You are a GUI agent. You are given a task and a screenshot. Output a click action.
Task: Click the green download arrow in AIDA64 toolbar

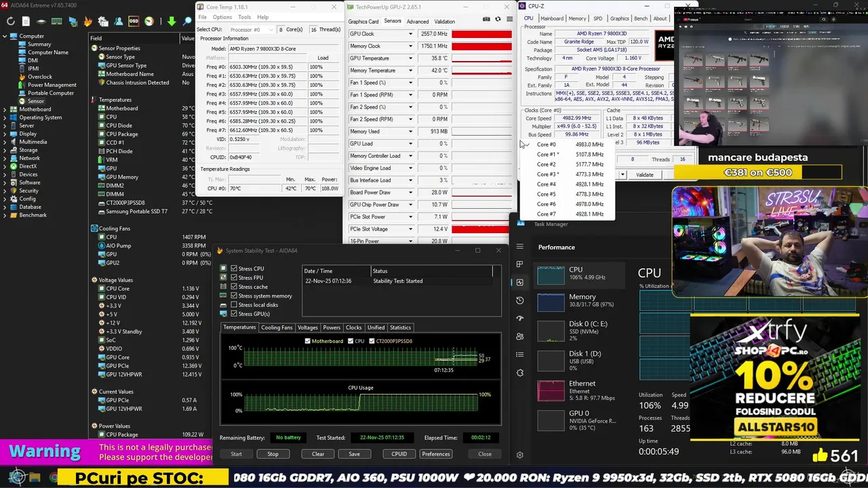coord(172,21)
